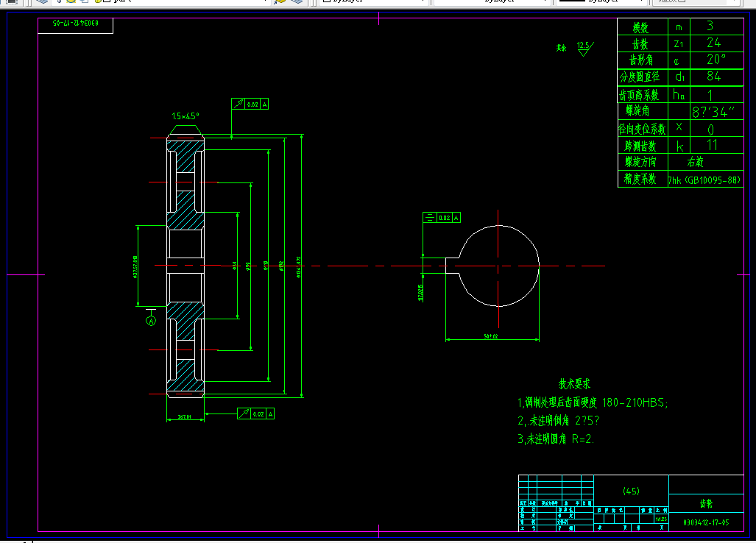Select the 50±0.02 keyway depth dimension

pos(491,336)
